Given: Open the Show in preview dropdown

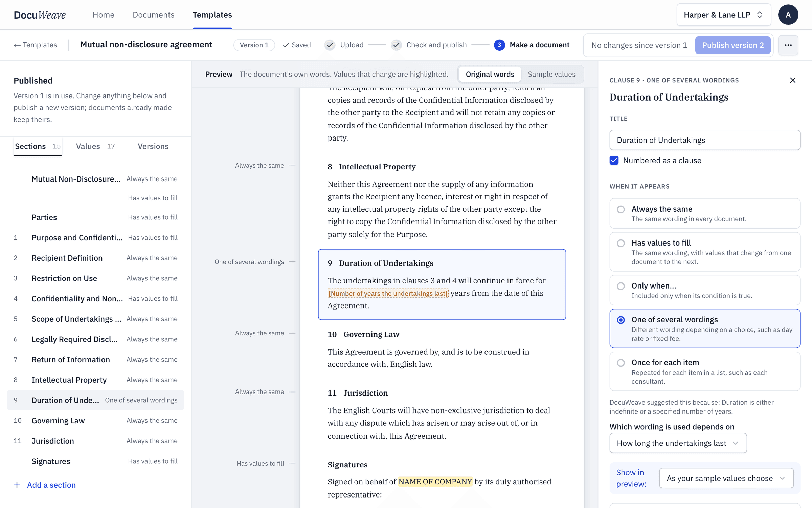Looking at the screenshot, I should click(x=726, y=478).
